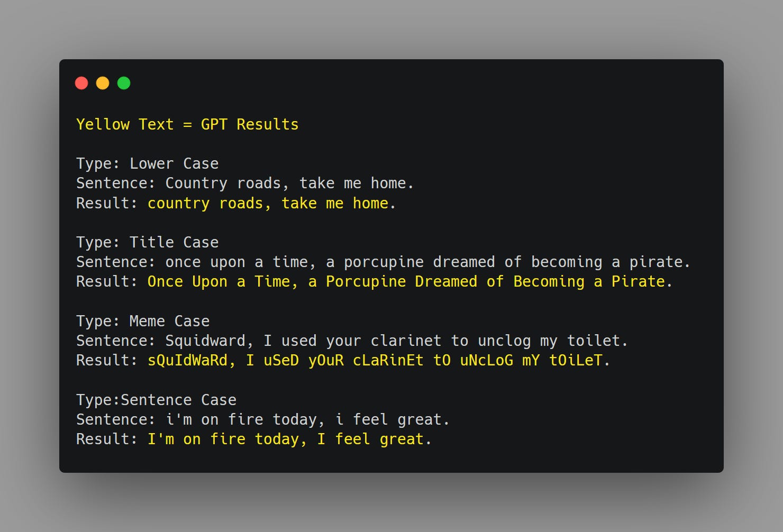Click the yellow traffic light button
This screenshot has height=532, width=783.
coord(103,83)
